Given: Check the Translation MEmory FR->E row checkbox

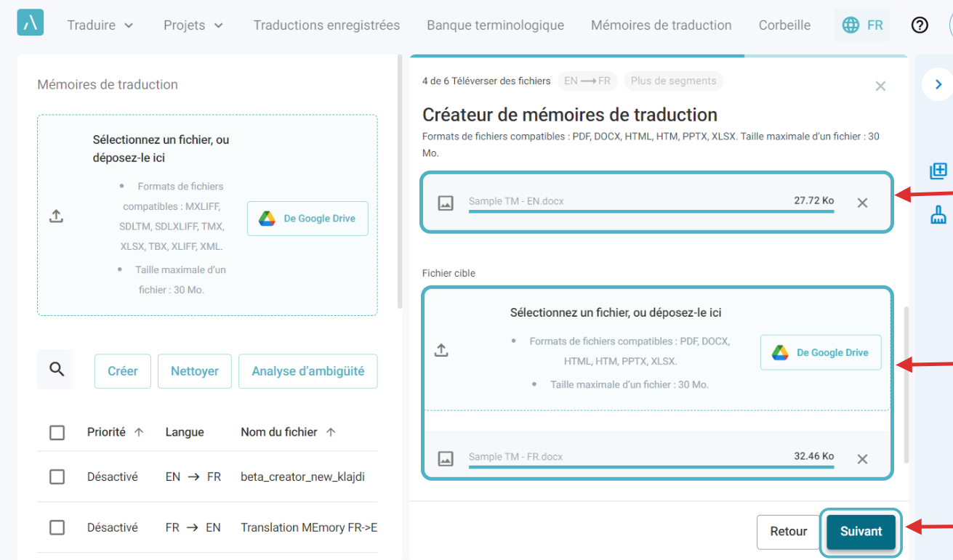Looking at the screenshot, I should point(57,528).
